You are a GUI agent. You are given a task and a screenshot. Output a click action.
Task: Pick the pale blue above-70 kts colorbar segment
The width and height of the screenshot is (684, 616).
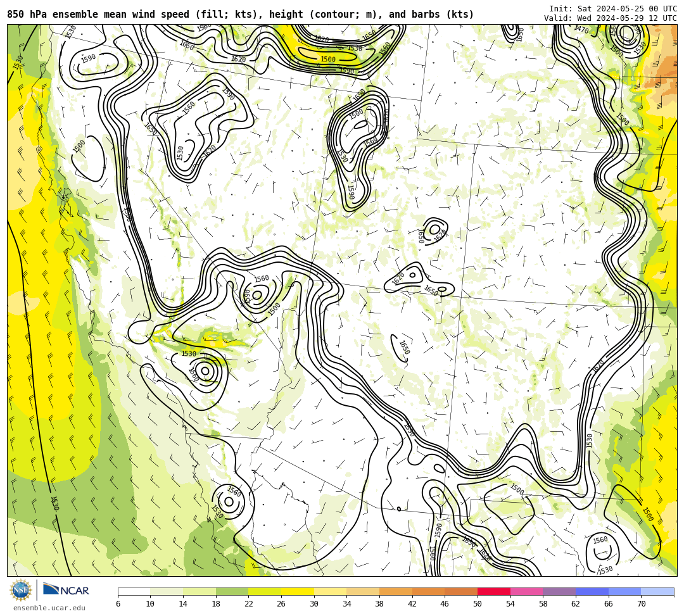[657, 591]
